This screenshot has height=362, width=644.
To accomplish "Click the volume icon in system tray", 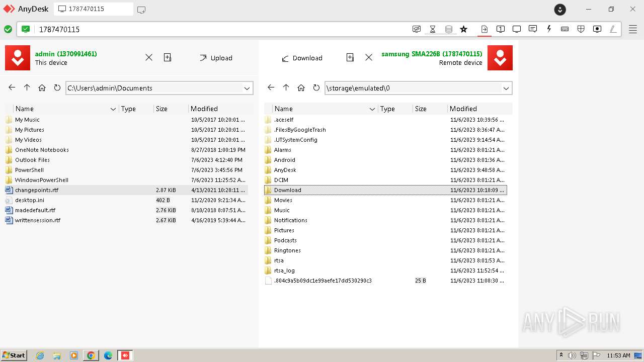I will [572, 355].
